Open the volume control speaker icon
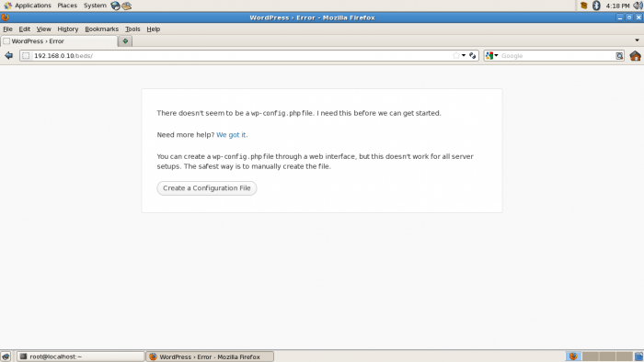This screenshot has width=644, height=362. point(638,6)
